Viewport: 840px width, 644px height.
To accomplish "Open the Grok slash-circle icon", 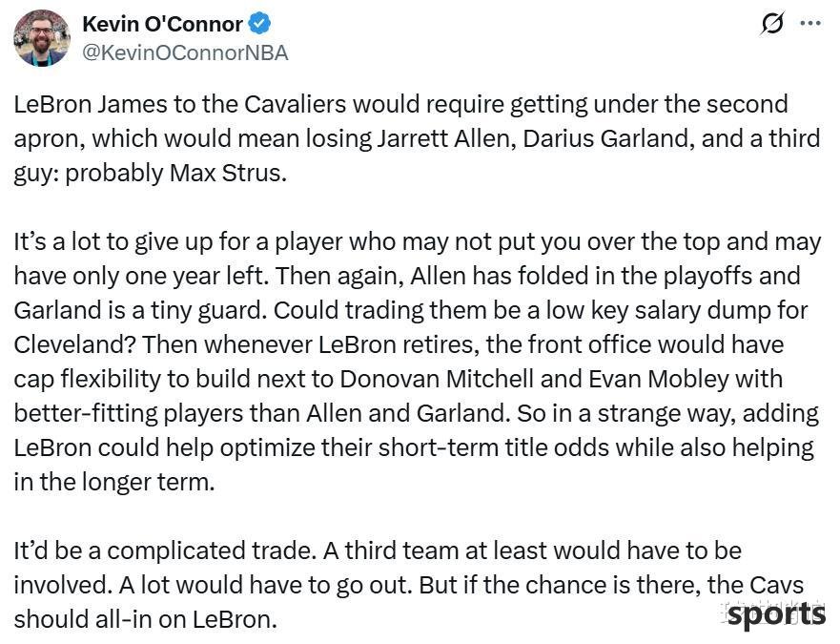I will point(772,23).
